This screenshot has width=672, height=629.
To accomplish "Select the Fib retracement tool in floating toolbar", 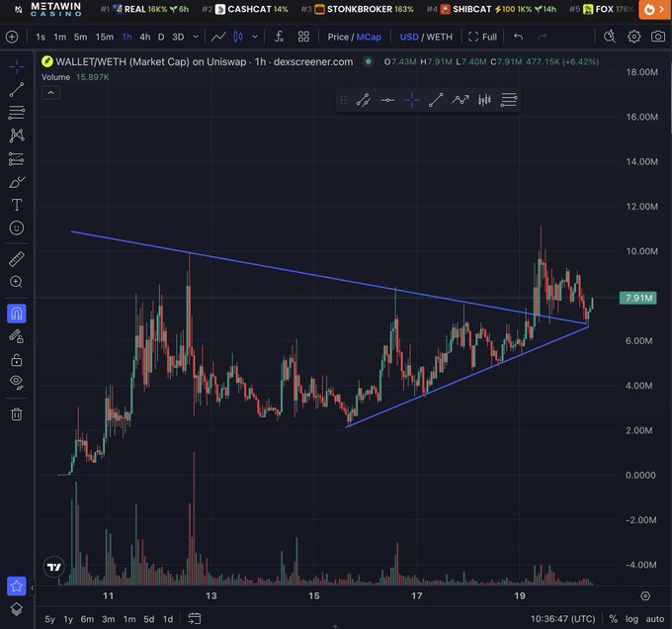I will pyautogui.click(x=509, y=100).
